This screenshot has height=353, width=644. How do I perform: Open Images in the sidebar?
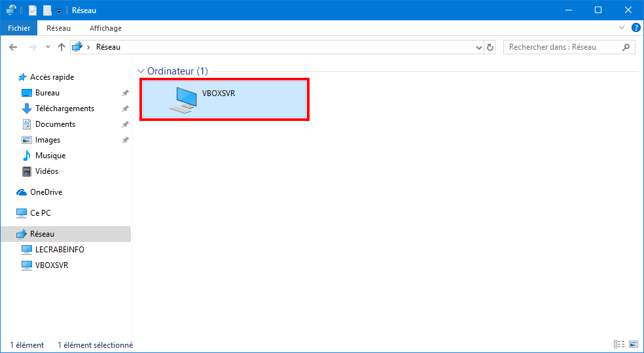point(48,140)
